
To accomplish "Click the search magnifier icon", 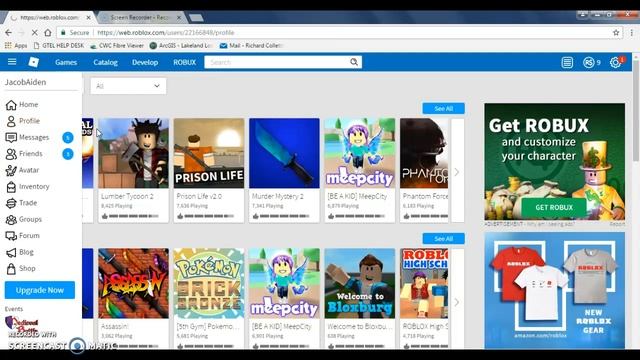I will click(x=353, y=62).
